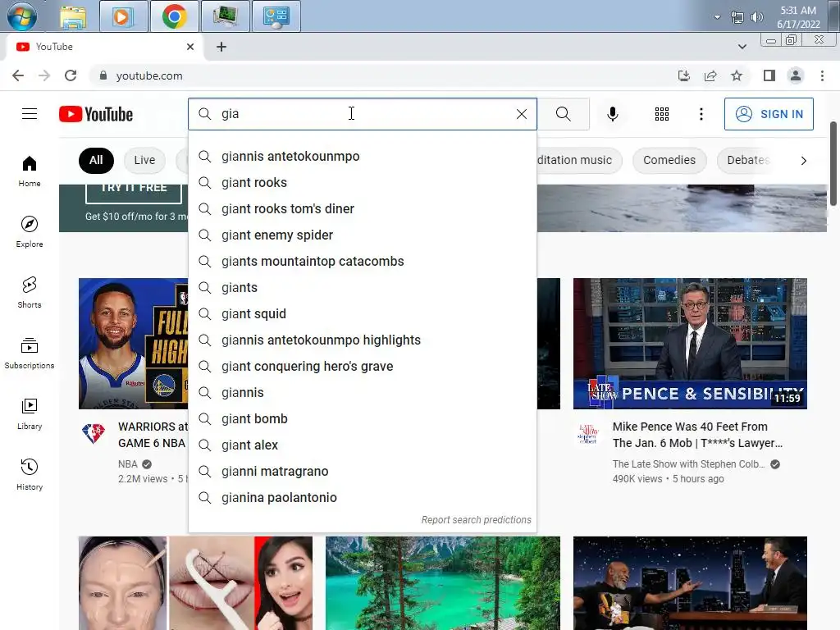Open Explore in the sidebar
840x630 pixels.
point(30,232)
